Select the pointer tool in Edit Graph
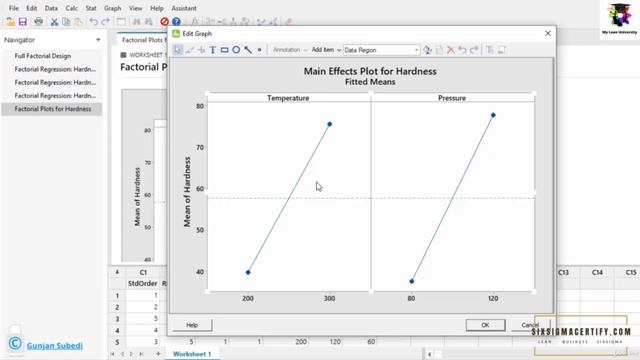The height and width of the screenshot is (360, 640). pos(178,50)
